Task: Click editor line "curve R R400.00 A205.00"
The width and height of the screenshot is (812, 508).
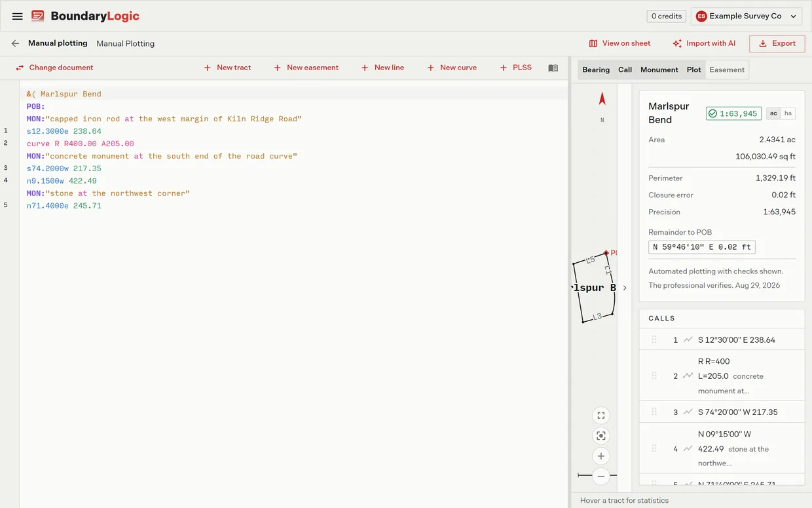Action: [x=80, y=144]
